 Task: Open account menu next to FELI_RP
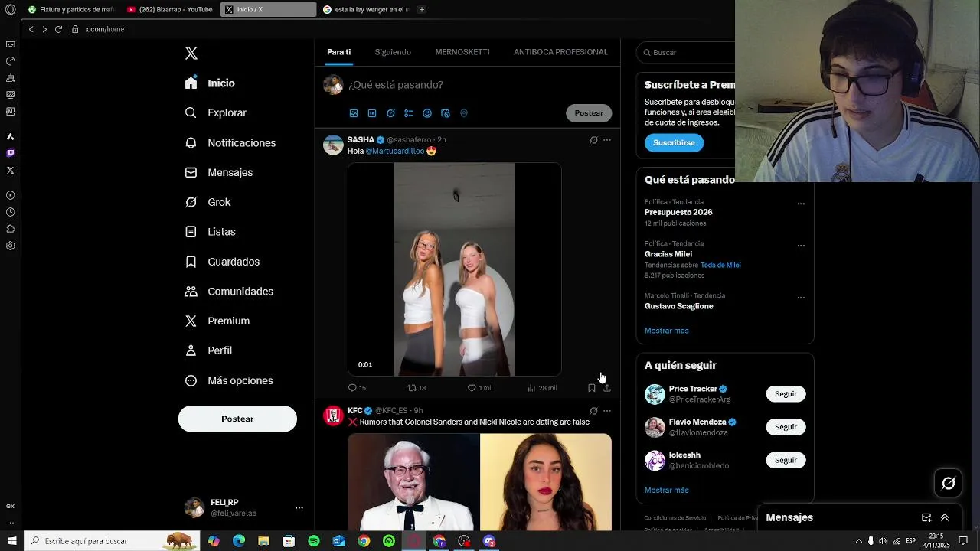(x=299, y=507)
